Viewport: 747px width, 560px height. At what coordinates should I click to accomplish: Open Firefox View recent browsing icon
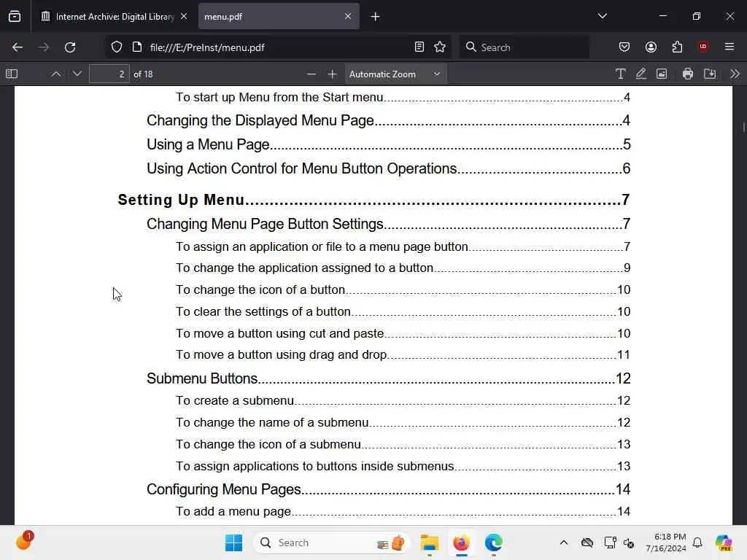(15, 16)
